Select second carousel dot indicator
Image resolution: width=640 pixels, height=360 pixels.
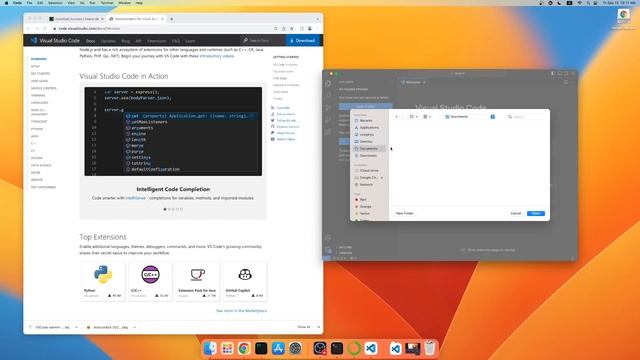[x=169, y=209]
